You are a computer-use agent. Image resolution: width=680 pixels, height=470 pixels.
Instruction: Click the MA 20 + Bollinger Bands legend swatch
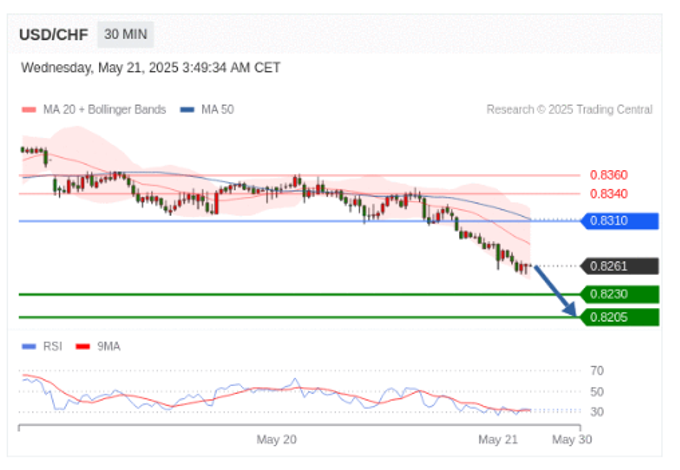pos(29,110)
